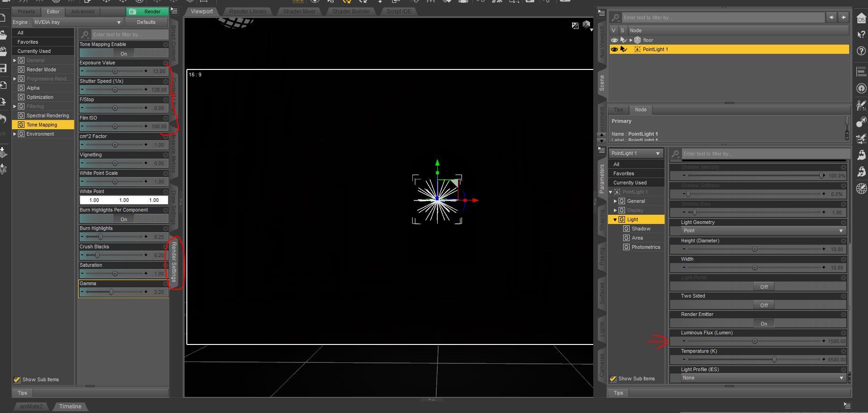Click the globe icon in right toolbar

tap(861, 189)
